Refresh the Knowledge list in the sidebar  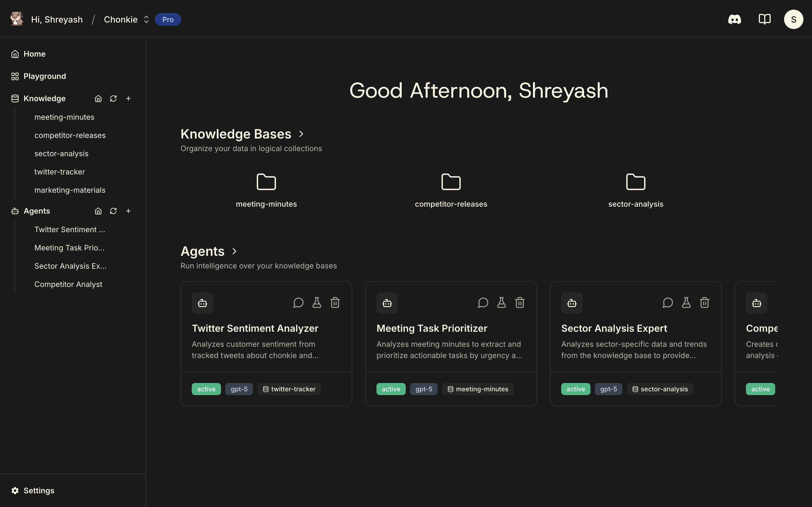click(113, 98)
